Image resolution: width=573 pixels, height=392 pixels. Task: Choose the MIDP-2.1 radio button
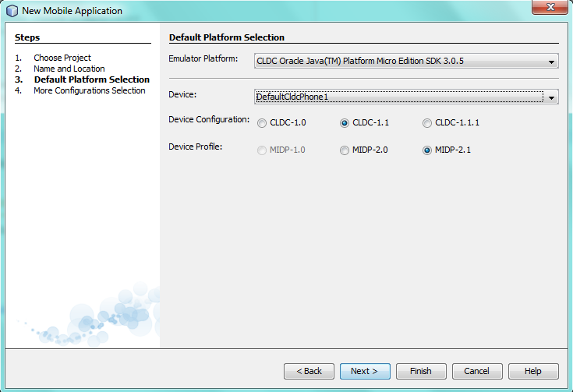[x=427, y=150]
